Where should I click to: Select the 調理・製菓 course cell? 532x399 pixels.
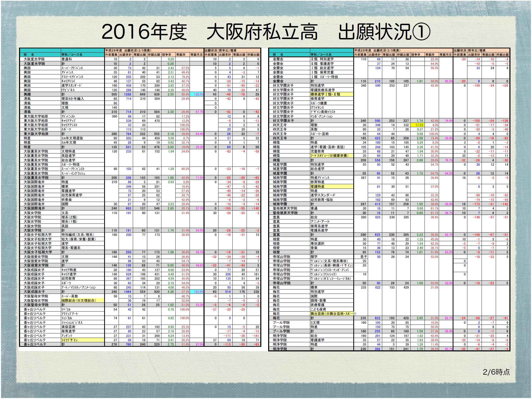pos(332,300)
